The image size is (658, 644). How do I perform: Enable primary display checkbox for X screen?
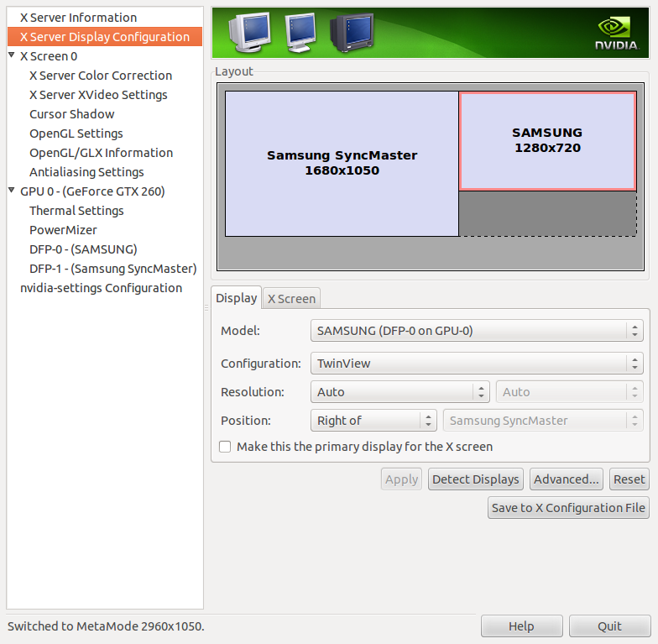click(225, 447)
